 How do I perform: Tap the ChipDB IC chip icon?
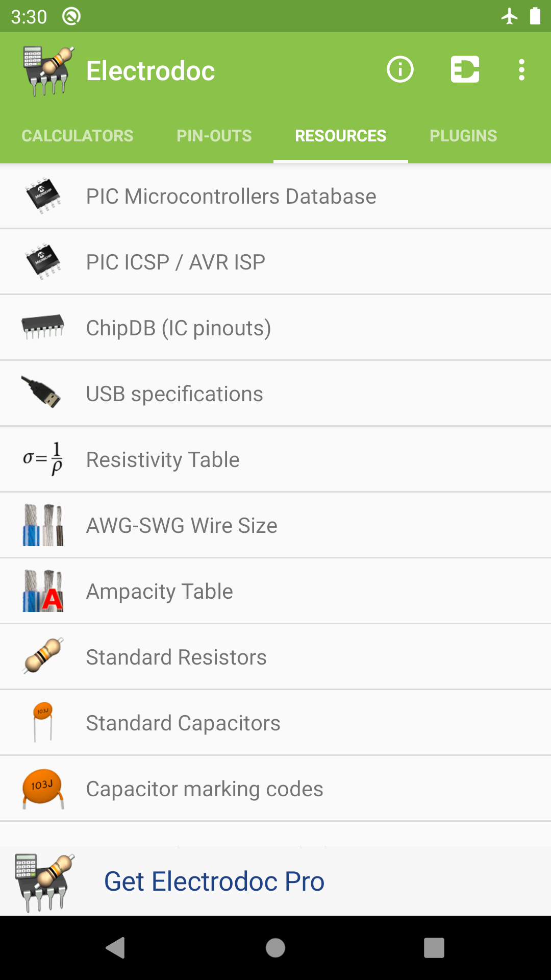43,327
